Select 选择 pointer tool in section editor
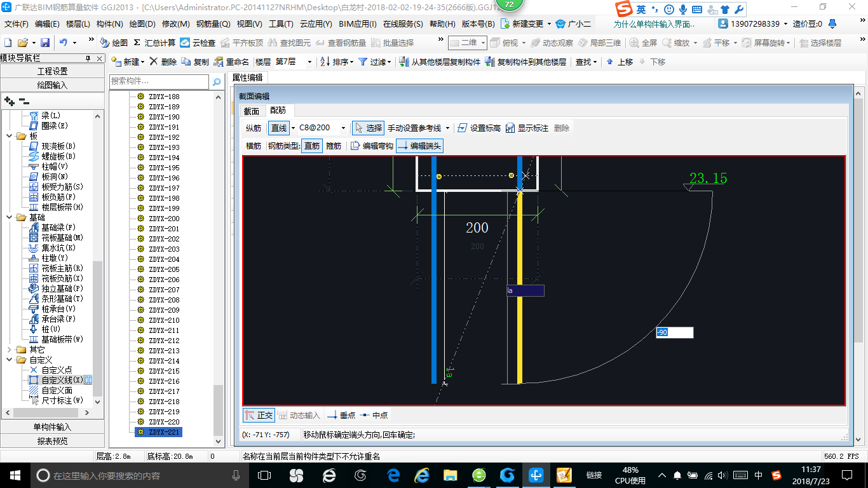868x488 pixels. pyautogui.click(x=368, y=128)
